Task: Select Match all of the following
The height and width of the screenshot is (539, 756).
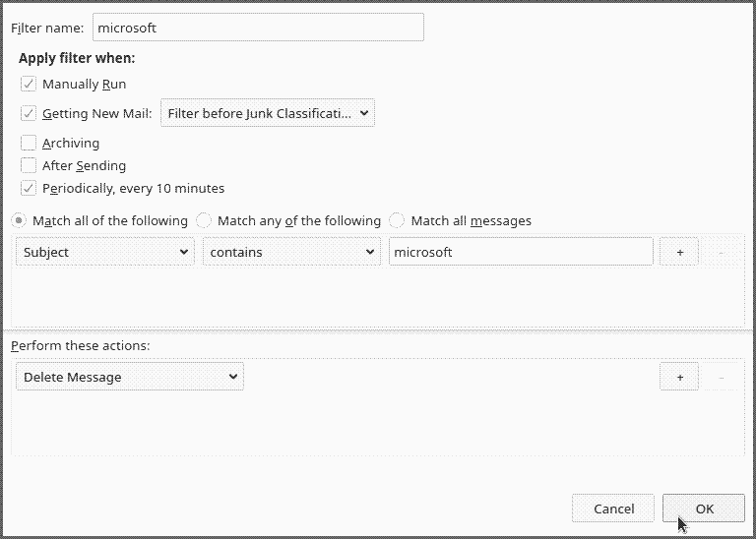Action: 19,220
